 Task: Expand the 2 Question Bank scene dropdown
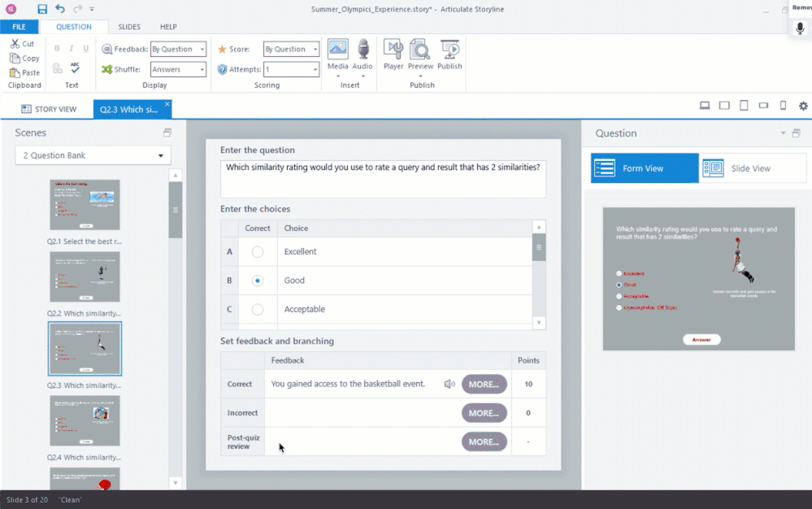(x=93, y=155)
